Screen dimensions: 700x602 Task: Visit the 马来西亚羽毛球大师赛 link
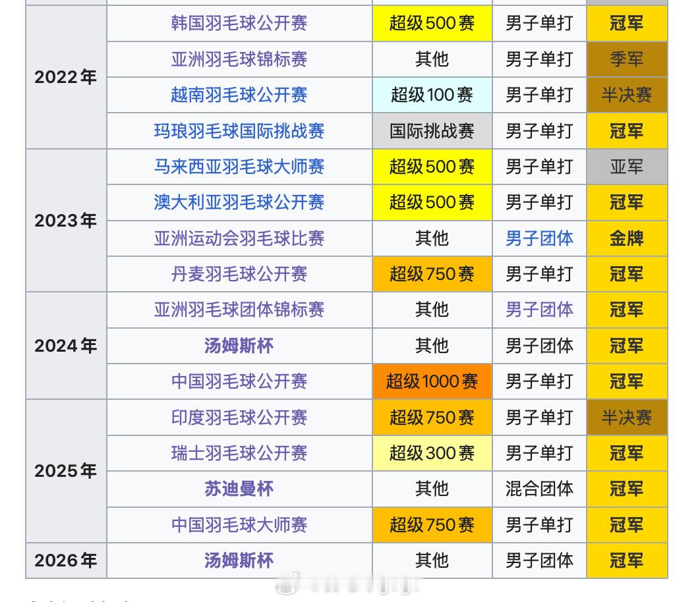pyautogui.click(x=239, y=167)
